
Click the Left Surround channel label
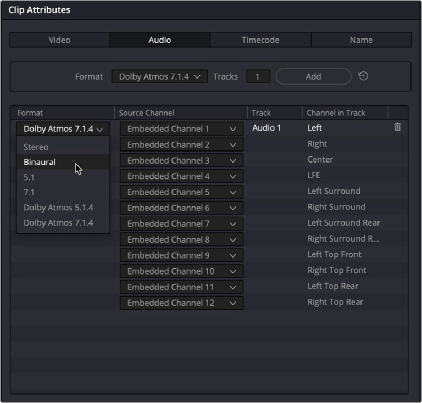pos(334,191)
